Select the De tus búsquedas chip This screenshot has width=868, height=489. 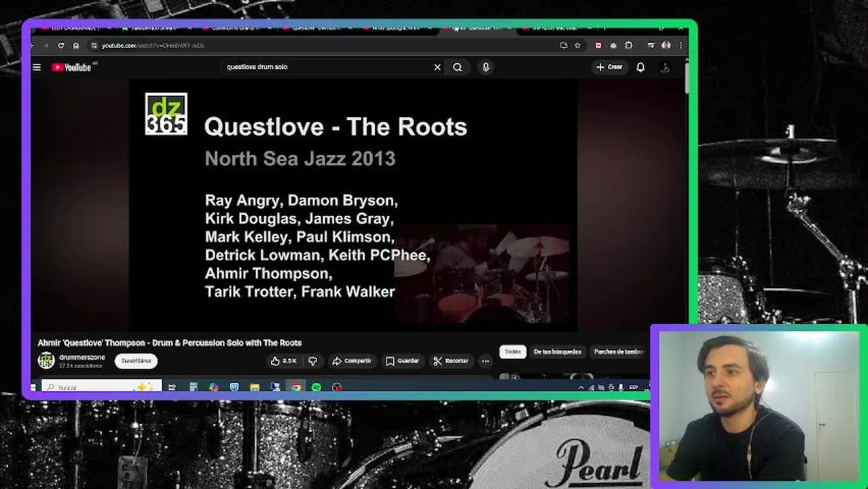557,352
